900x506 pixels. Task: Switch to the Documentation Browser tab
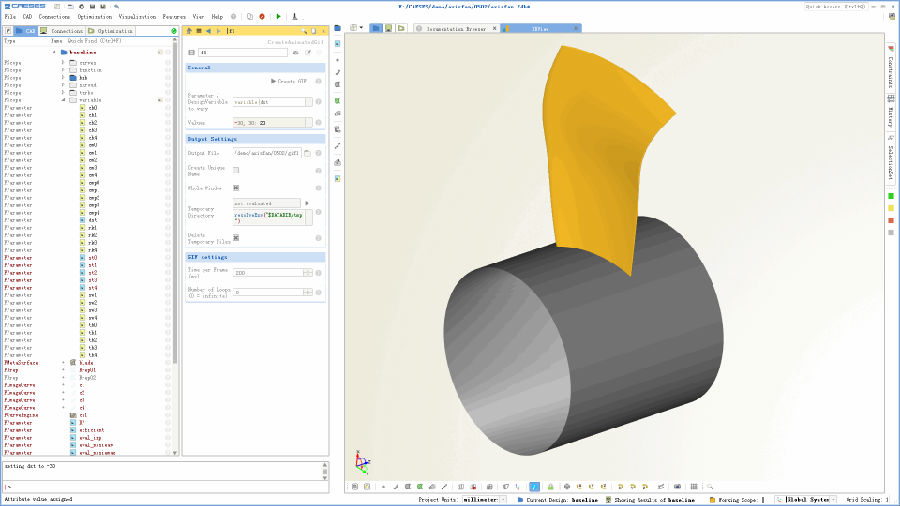(456, 28)
